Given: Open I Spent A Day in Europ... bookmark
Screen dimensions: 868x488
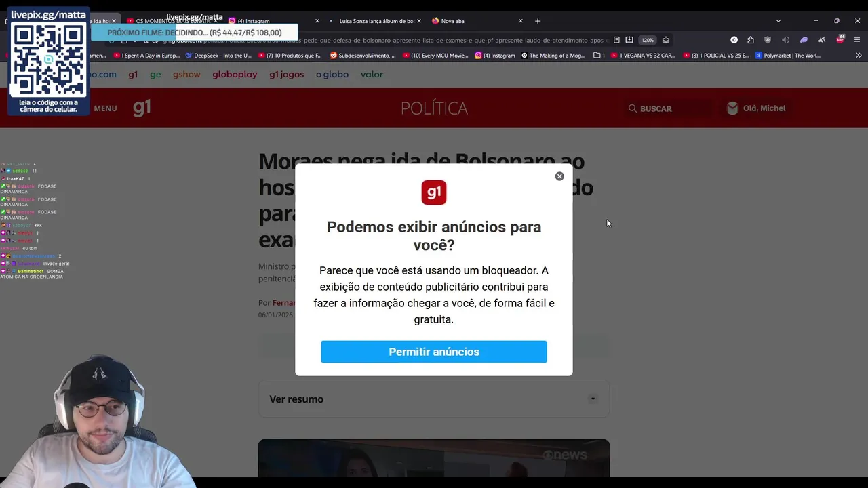Looking at the screenshot, I should [146, 56].
